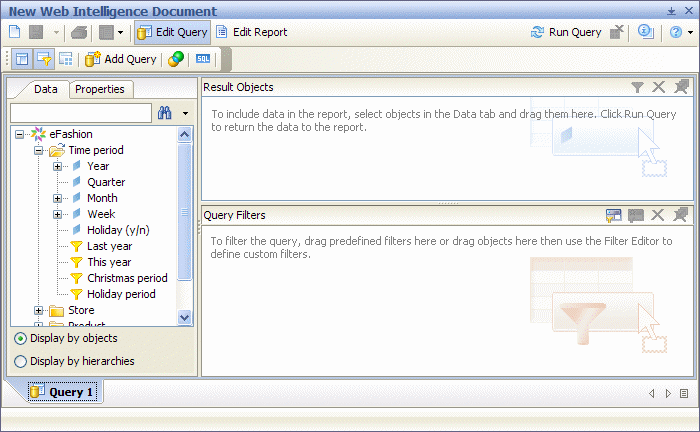Click the window download arrow icon
Screen dimensions: 700x432
click(671, 11)
